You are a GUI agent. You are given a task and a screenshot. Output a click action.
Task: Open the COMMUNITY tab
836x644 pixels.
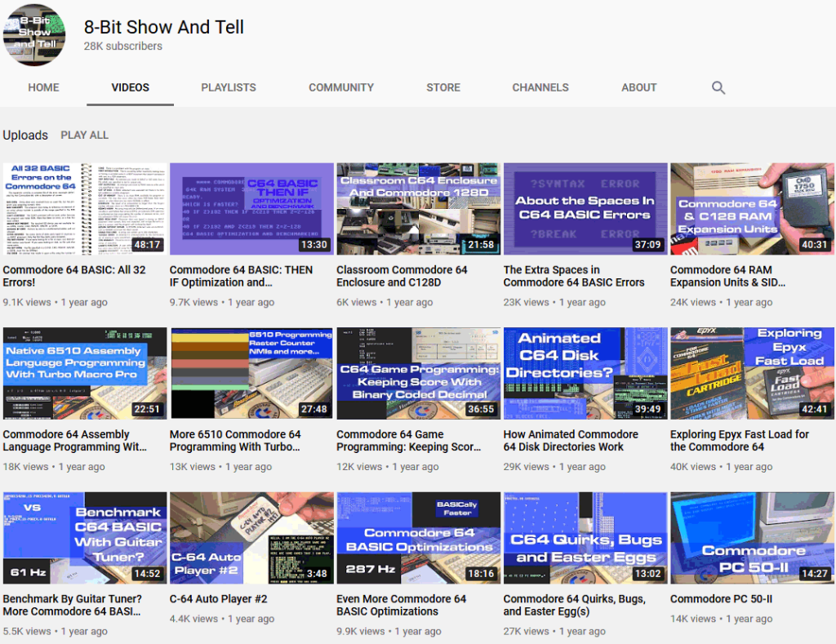pyautogui.click(x=341, y=87)
